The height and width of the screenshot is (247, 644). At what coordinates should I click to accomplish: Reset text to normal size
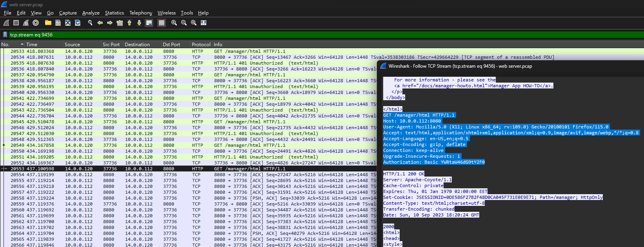[194, 23]
